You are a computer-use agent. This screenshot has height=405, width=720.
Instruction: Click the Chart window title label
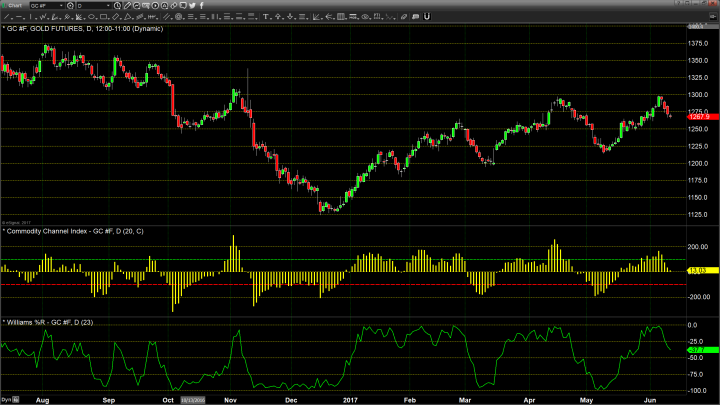[x=15, y=6]
